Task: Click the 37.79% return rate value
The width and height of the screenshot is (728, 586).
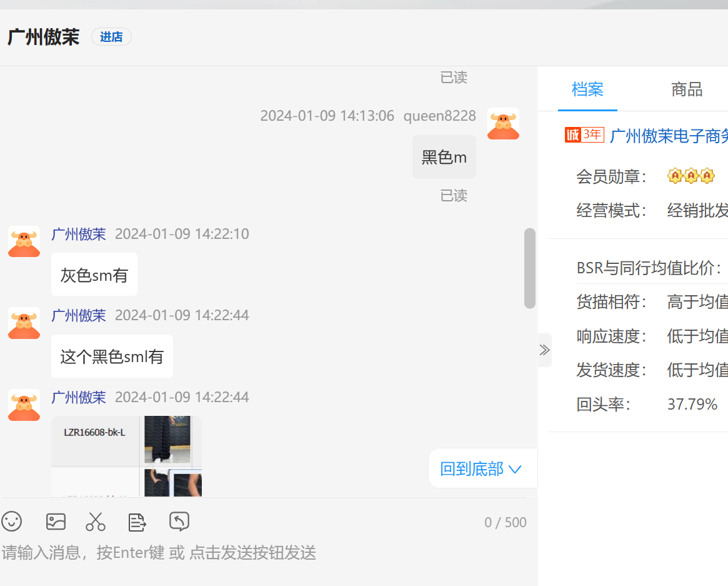Action: tap(692, 404)
